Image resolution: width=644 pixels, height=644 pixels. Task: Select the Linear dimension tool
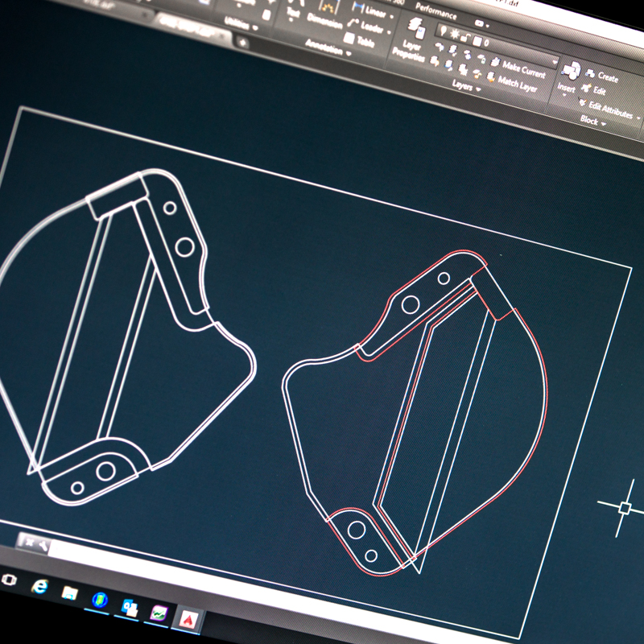pyautogui.click(x=369, y=10)
